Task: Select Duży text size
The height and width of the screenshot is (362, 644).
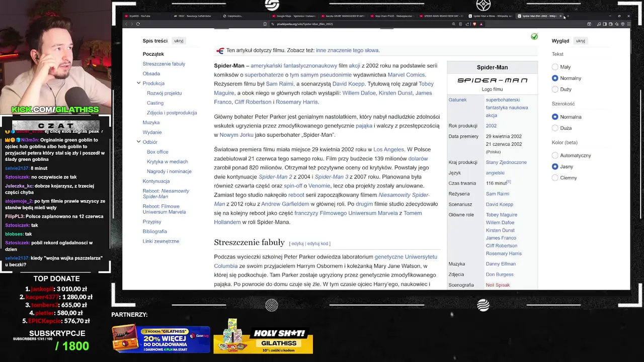Action: 555,89
